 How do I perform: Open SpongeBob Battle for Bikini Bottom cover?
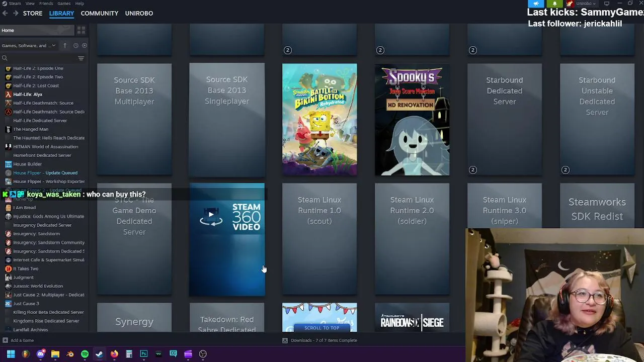pos(319,120)
